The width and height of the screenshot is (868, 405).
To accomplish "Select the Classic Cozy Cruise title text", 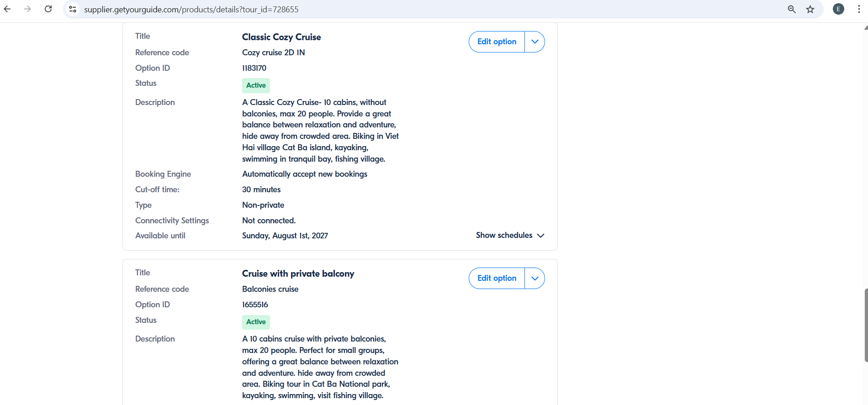I will (x=281, y=37).
